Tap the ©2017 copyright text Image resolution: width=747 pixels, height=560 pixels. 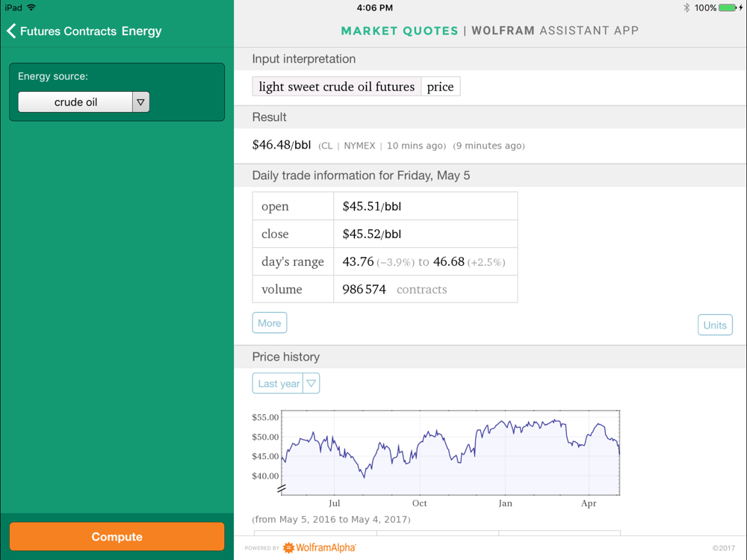(x=724, y=548)
